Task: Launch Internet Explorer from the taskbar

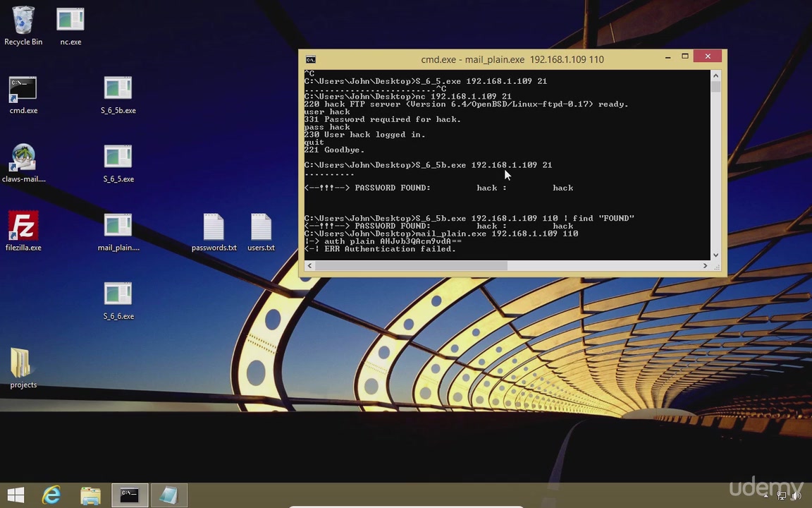Action: pyautogui.click(x=51, y=495)
